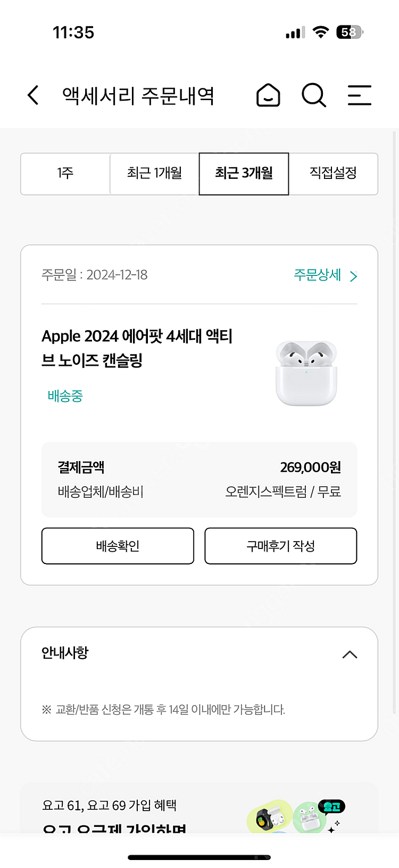Select the 직접설정 custom period filter
Image resolution: width=399 pixels, height=868 pixels.
point(333,174)
